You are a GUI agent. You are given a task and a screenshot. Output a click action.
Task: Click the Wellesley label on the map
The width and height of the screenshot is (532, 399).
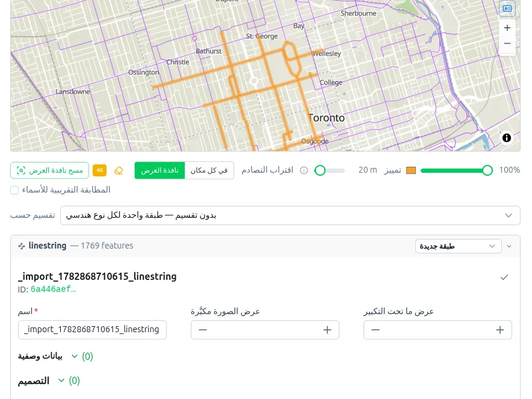pyautogui.click(x=327, y=54)
